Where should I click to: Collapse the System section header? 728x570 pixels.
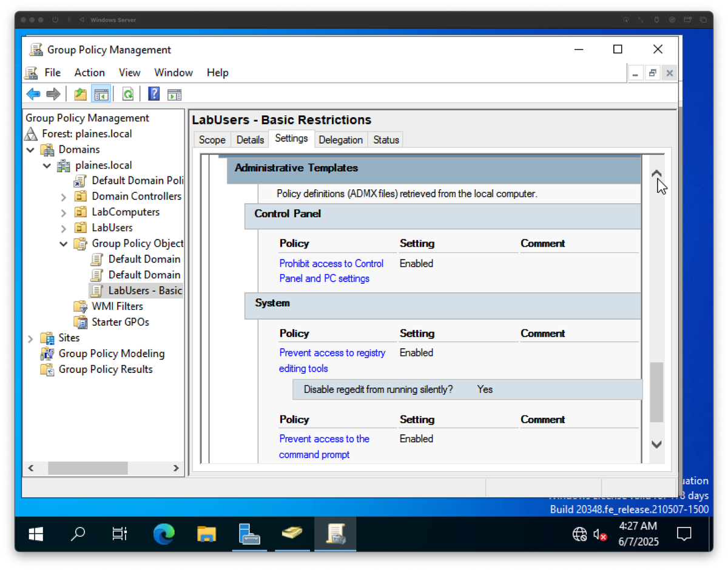tap(443, 306)
